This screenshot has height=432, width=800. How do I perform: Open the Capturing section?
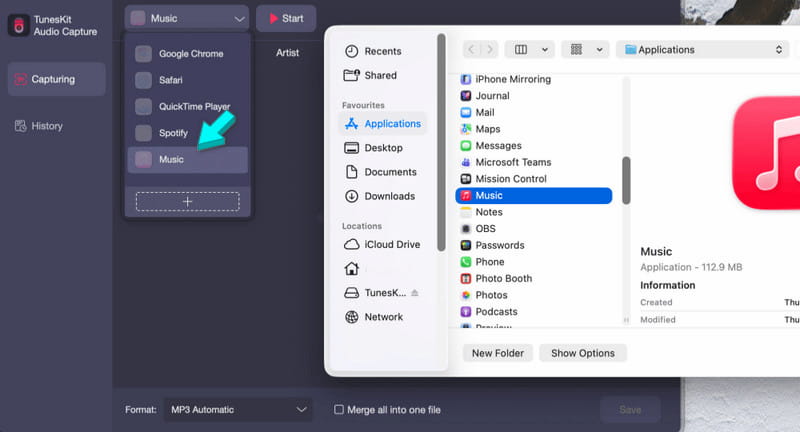click(56, 79)
